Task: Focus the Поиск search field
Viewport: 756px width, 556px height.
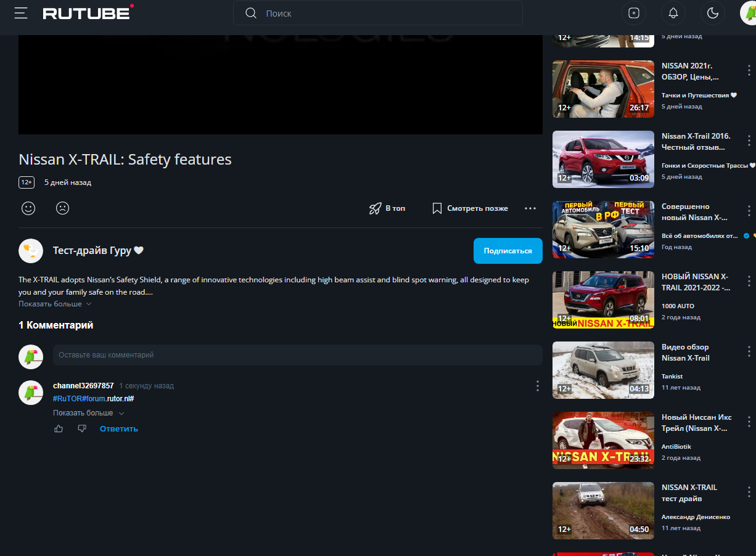Action: click(377, 13)
